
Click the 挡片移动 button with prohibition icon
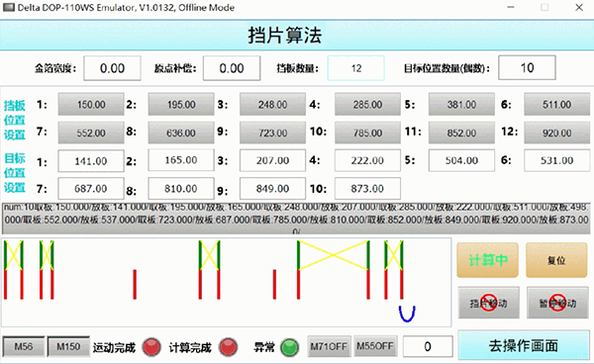pos(488,303)
